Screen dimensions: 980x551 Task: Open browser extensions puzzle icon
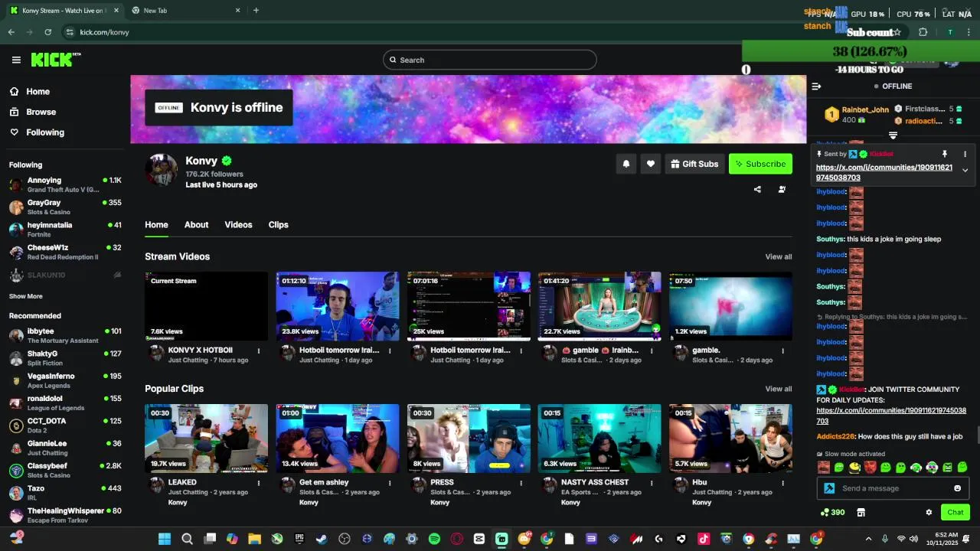coord(923,32)
